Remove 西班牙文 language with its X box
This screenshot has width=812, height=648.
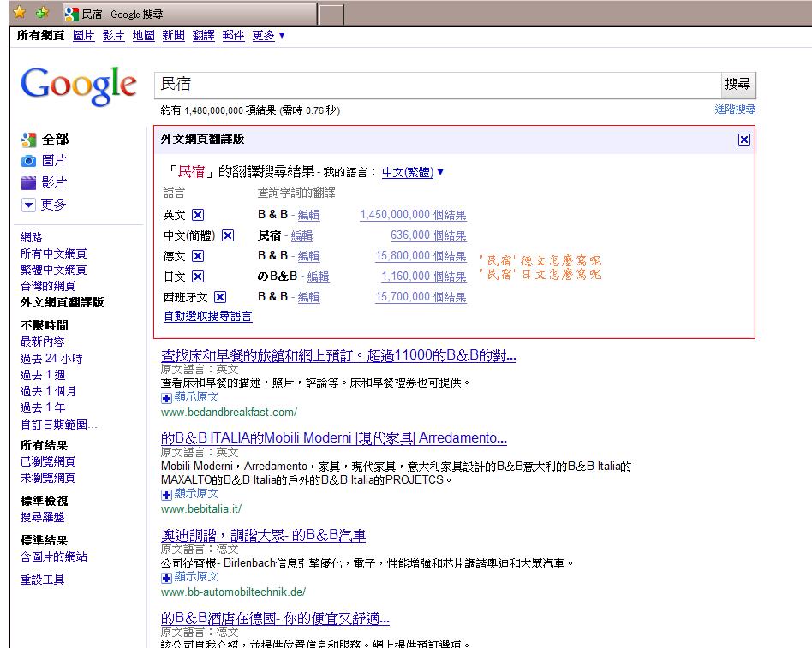[x=220, y=297]
